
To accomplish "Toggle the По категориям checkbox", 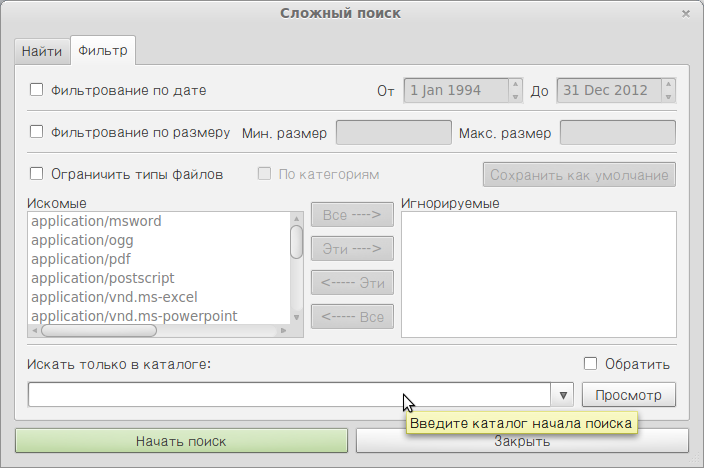I will (x=264, y=174).
